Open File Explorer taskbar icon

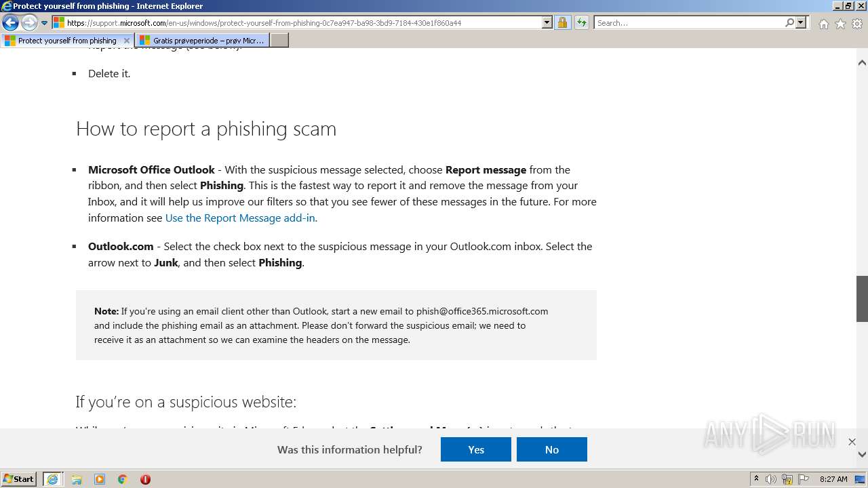(x=77, y=479)
